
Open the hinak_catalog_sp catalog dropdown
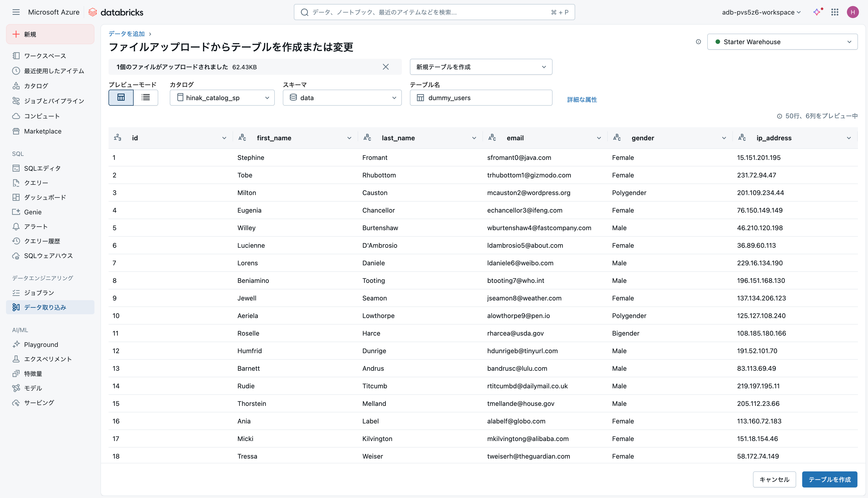pos(222,98)
